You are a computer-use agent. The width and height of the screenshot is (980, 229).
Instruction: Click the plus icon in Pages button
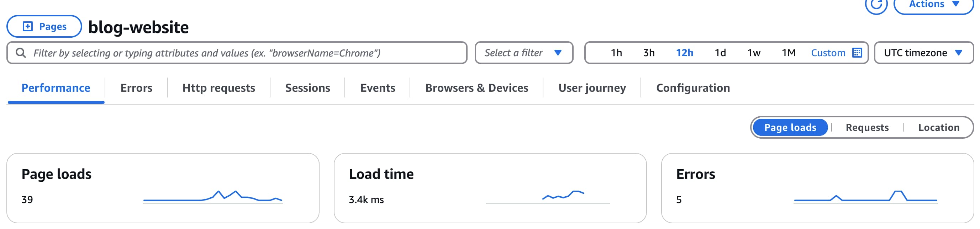[28, 26]
